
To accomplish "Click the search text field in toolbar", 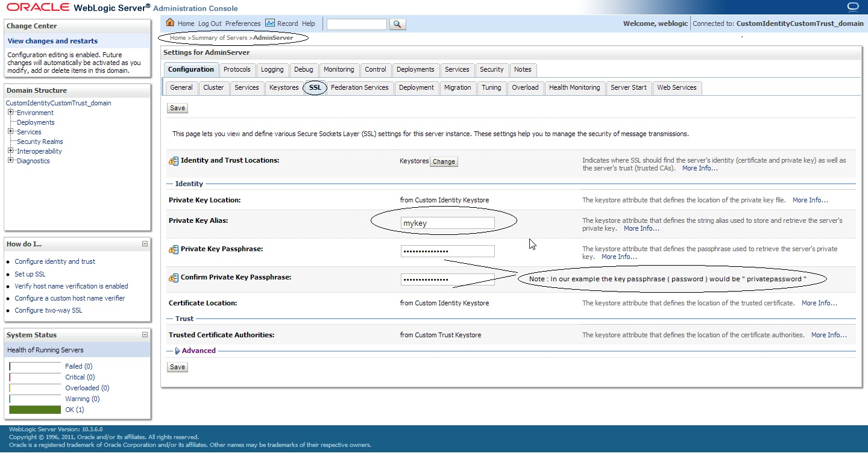I will click(x=357, y=24).
